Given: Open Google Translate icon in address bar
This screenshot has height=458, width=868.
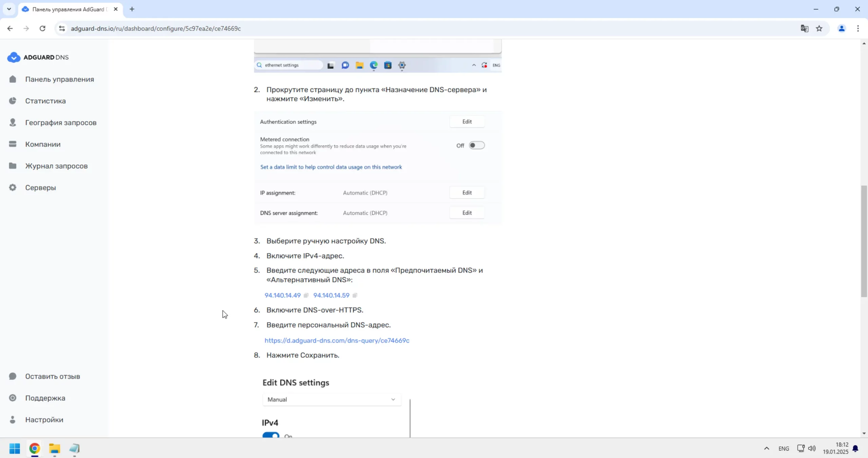Looking at the screenshot, I should click(804, 28).
